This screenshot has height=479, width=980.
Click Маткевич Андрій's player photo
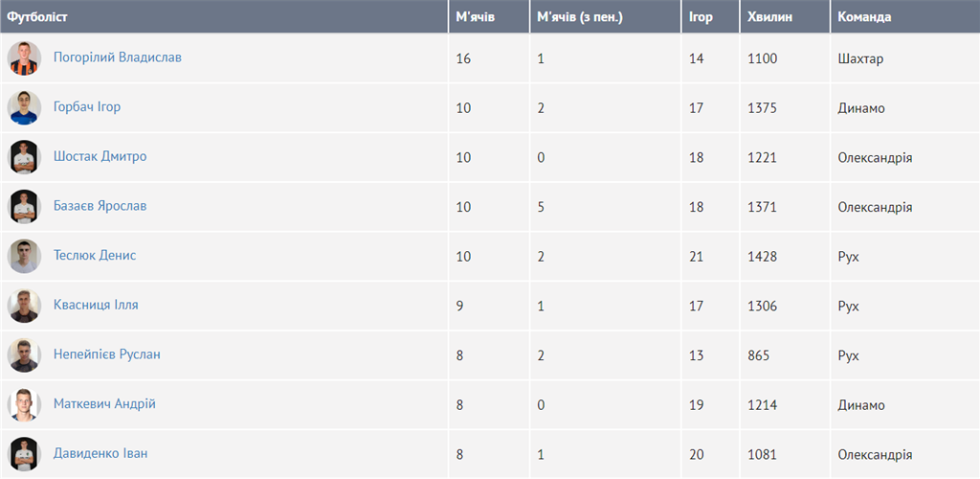tap(24, 404)
